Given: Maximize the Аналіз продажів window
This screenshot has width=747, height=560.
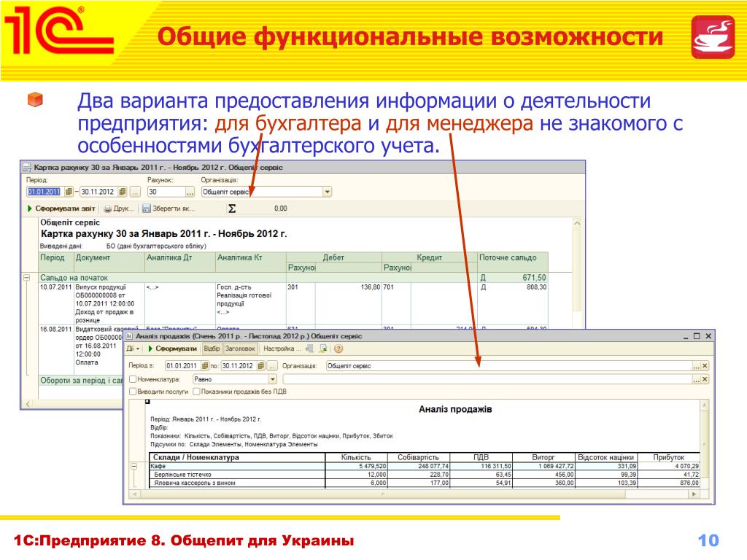Looking at the screenshot, I should [697, 335].
